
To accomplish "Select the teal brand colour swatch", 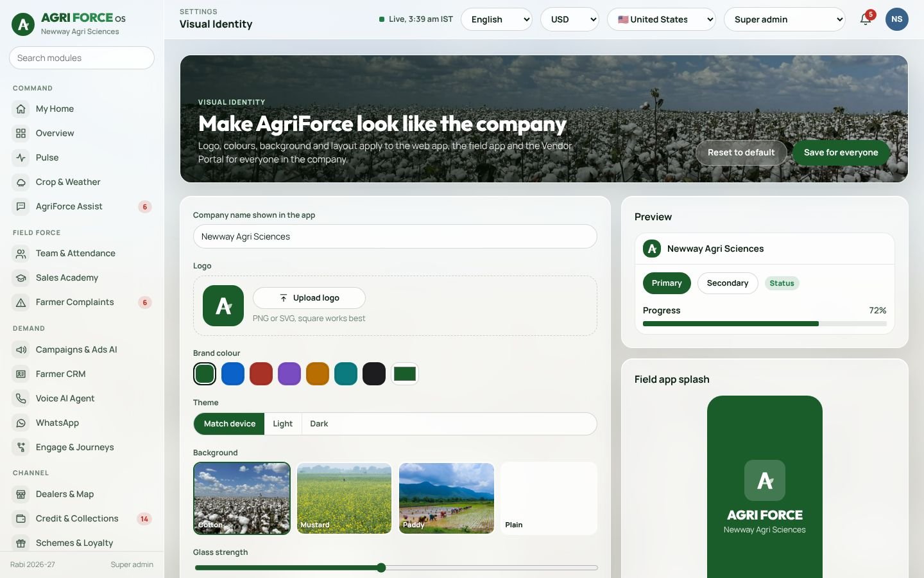I will coord(346,374).
